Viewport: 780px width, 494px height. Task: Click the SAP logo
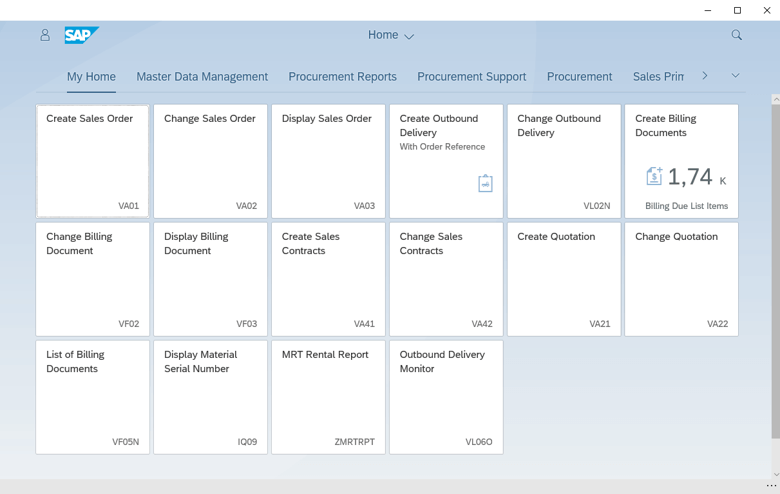(81, 35)
